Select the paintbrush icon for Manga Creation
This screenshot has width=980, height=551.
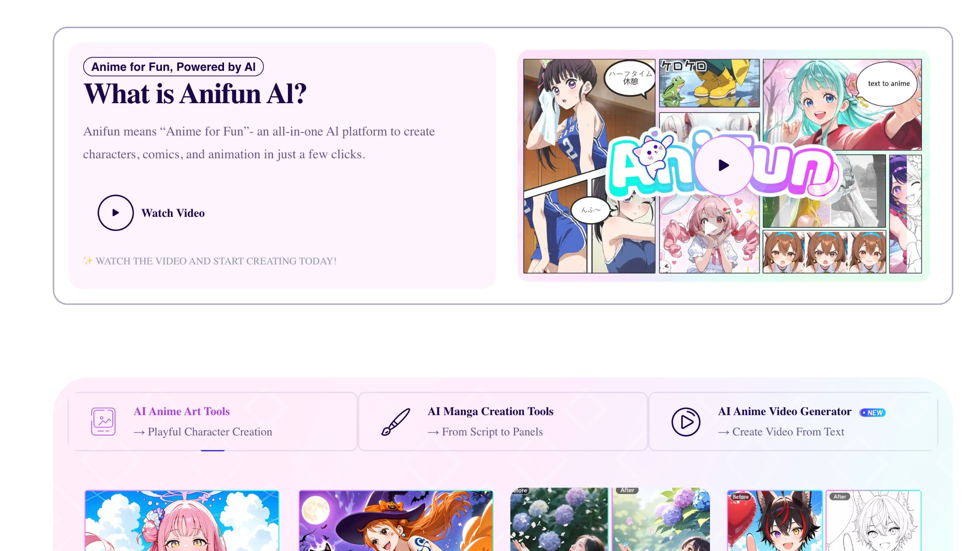[x=395, y=422]
